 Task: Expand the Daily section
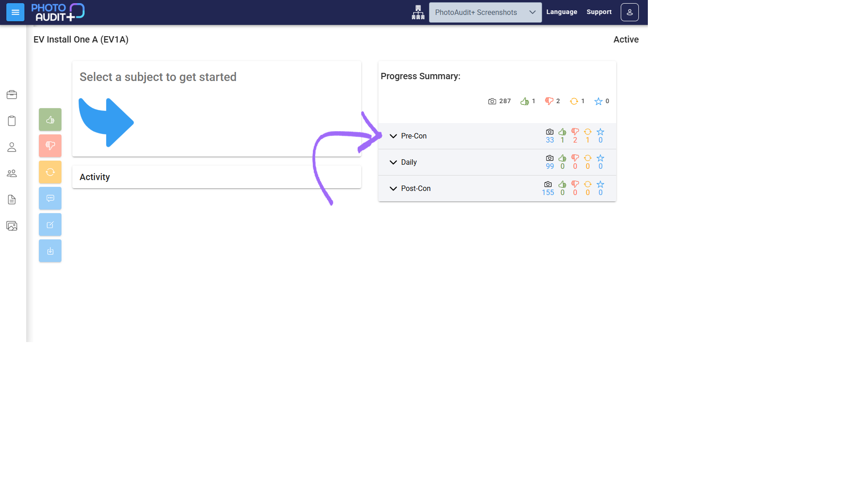[497, 162]
